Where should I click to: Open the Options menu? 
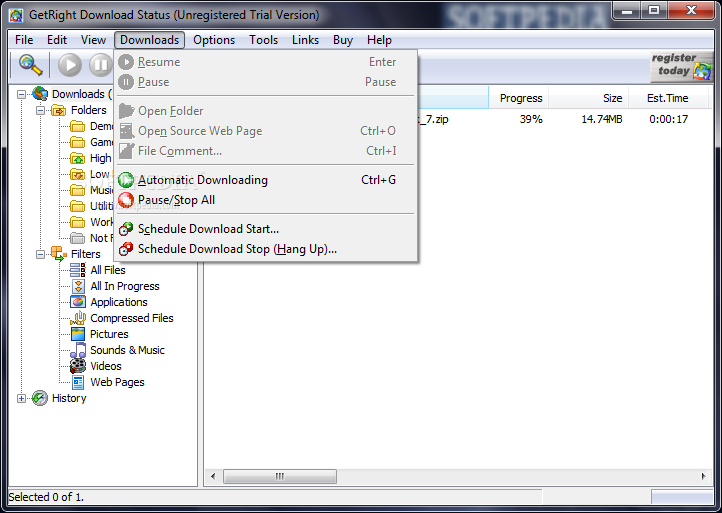click(x=214, y=40)
